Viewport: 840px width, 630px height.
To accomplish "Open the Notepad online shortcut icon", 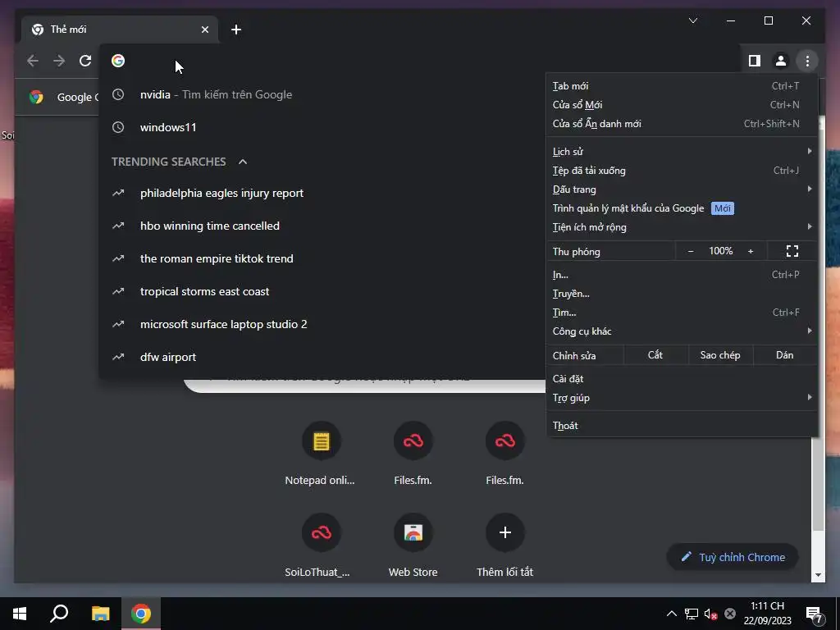I will click(x=321, y=441).
